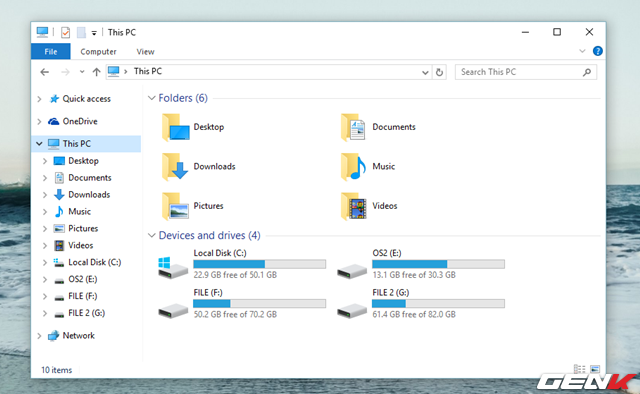
Task: Click the Local Disk (C:) usage bar
Action: 260,264
